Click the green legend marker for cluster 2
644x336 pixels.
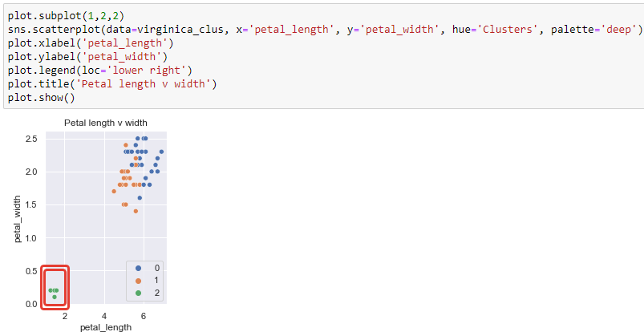pyautogui.click(x=138, y=293)
